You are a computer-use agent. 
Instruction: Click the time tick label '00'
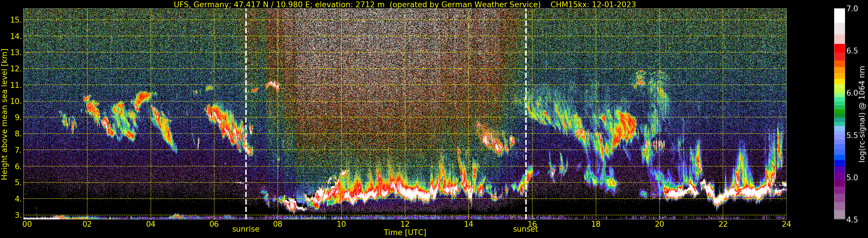[27, 224]
